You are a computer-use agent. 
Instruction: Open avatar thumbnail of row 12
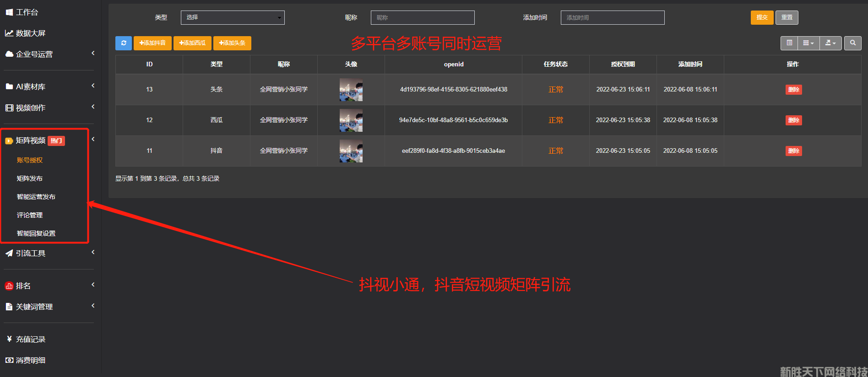point(351,120)
